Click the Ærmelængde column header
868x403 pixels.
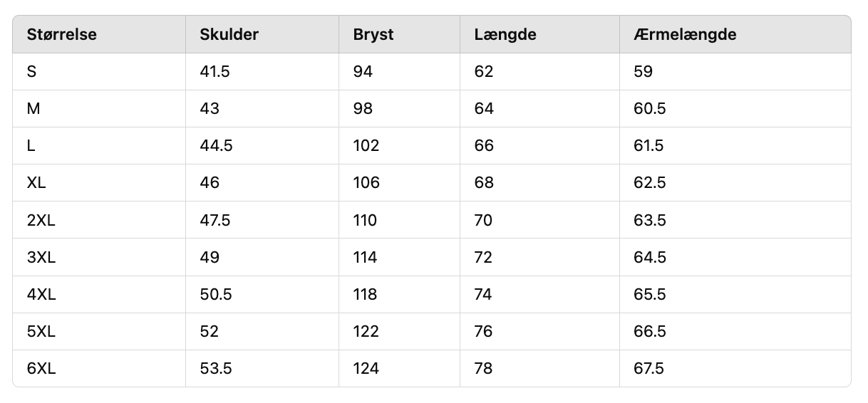click(685, 35)
